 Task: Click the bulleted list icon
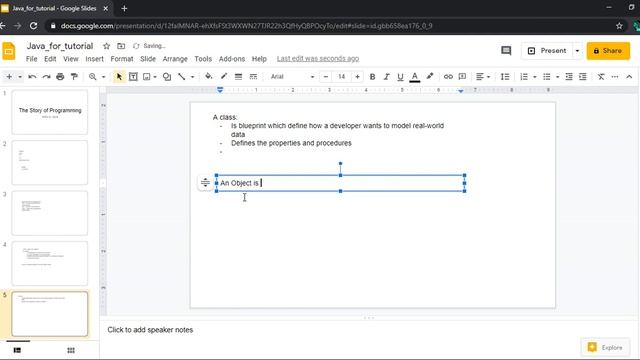click(x=547, y=76)
